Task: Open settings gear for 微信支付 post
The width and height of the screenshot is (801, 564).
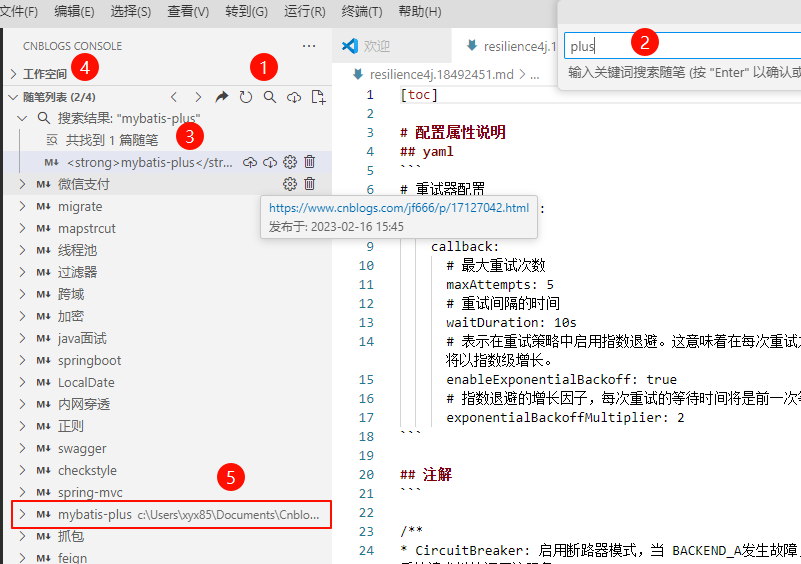Action: click(x=290, y=184)
